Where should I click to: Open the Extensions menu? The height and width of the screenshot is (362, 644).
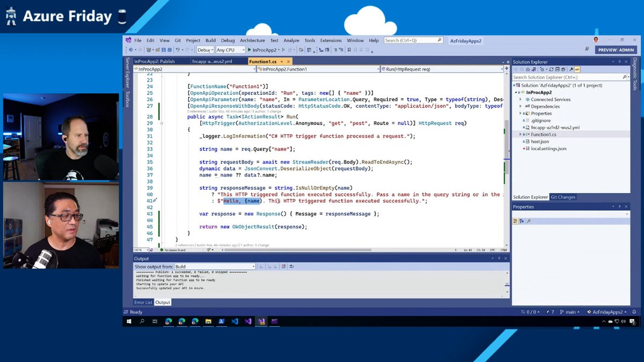click(x=331, y=40)
